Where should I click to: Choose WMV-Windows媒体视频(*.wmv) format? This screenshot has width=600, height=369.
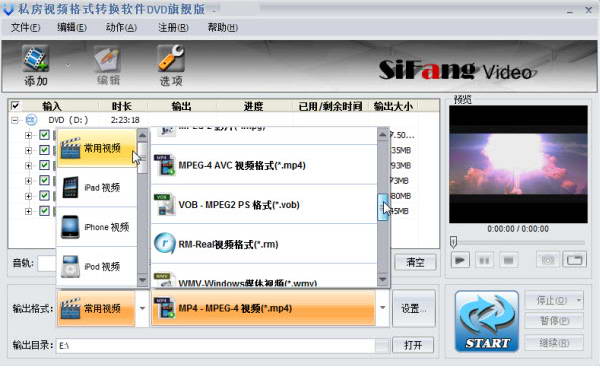click(264, 276)
